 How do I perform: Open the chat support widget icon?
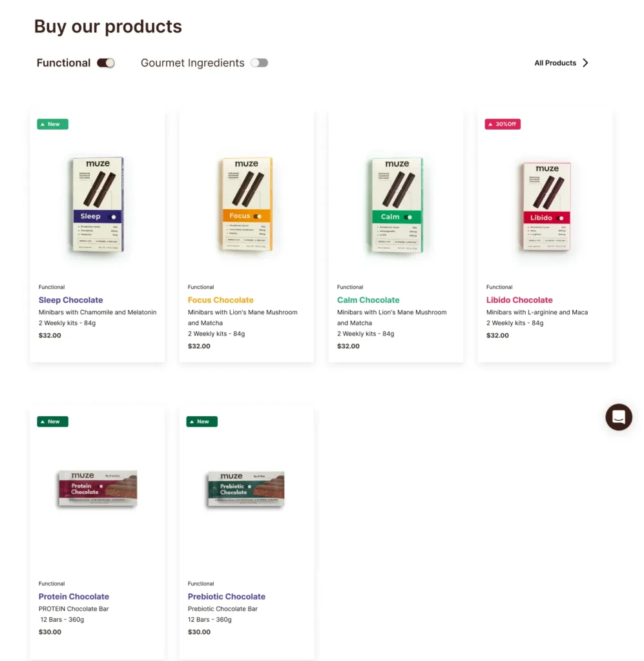[x=618, y=417]
